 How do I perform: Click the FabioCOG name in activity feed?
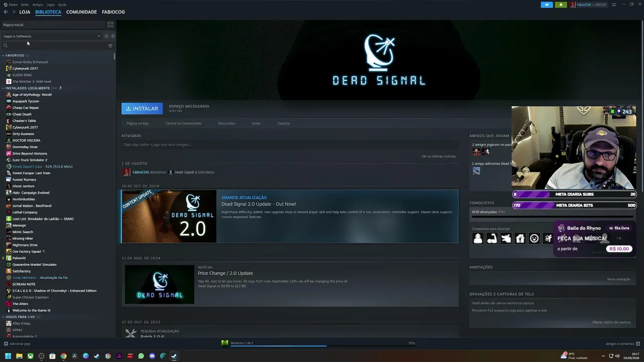pyautogui.click(x=141, y=172)
